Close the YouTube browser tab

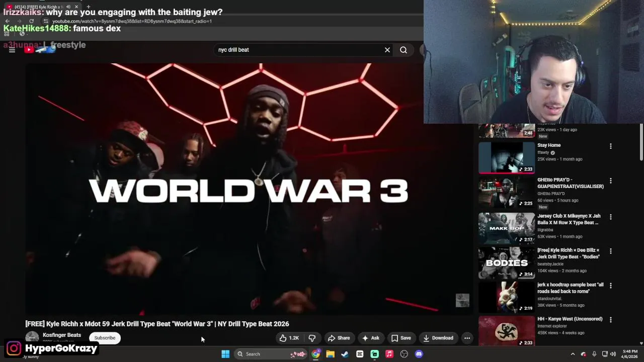pyautogui.click(x=76, y=7)
